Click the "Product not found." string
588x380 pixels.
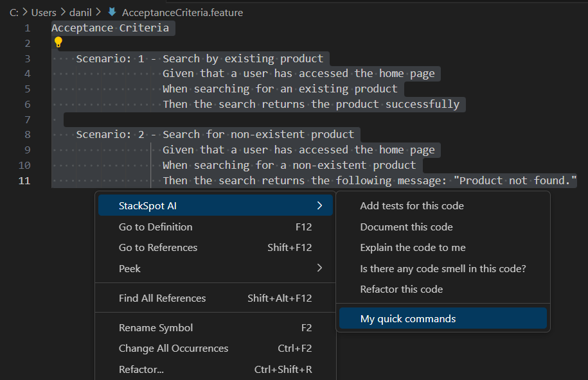coord(515,180)
